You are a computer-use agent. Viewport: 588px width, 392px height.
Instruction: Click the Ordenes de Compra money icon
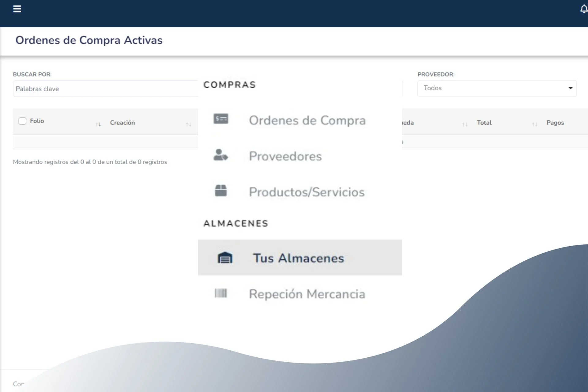click(221, 119)
